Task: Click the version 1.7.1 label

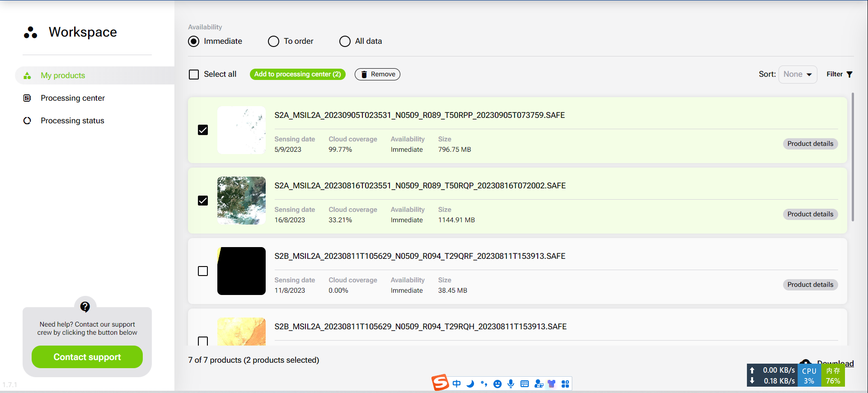Action: pos(9,385)
